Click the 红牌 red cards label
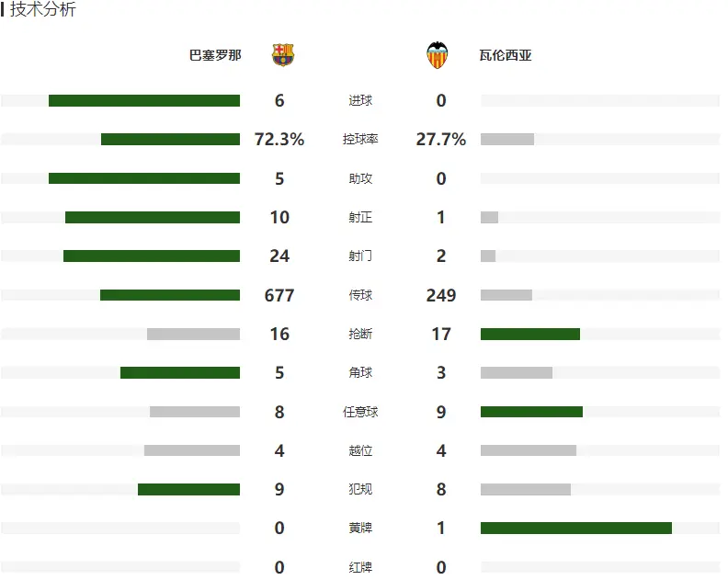728x580 pixels. click(x=360, y=567)
